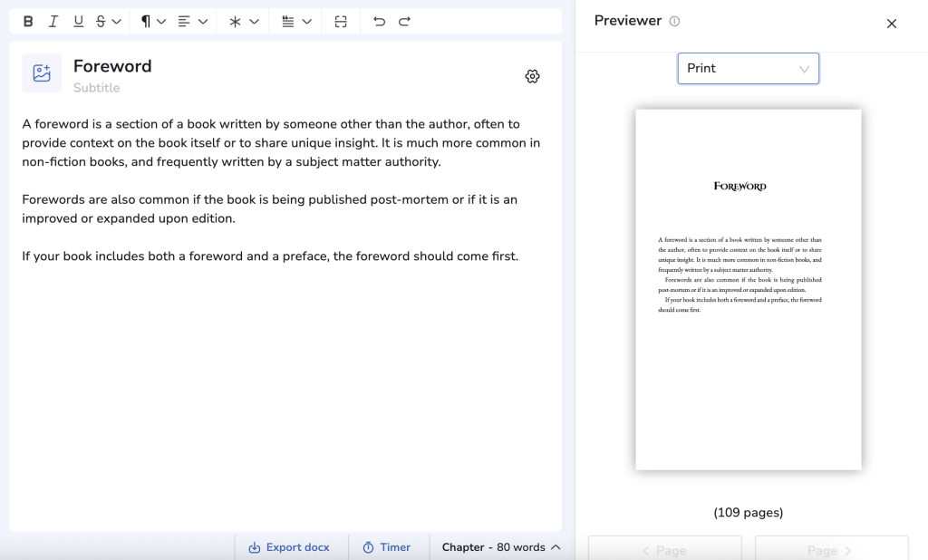928x560 pixels.
Task: Open the text alignment dropdown
Action: (192, 22)
